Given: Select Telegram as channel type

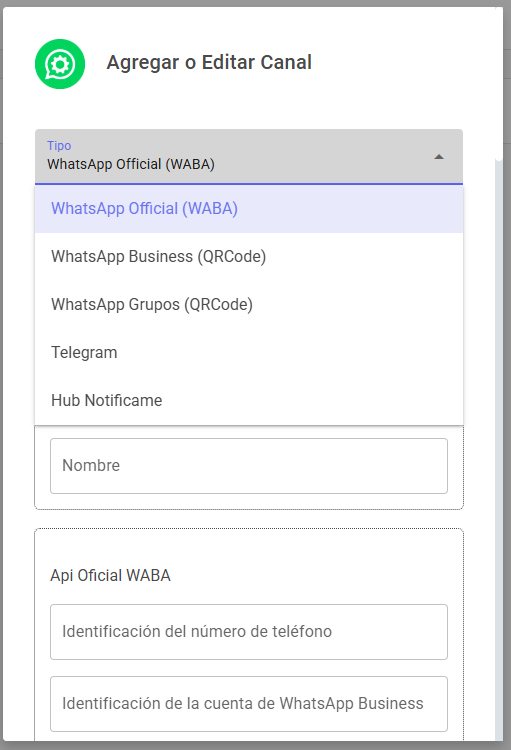Looking at the screenshot, I should point(249,353).
